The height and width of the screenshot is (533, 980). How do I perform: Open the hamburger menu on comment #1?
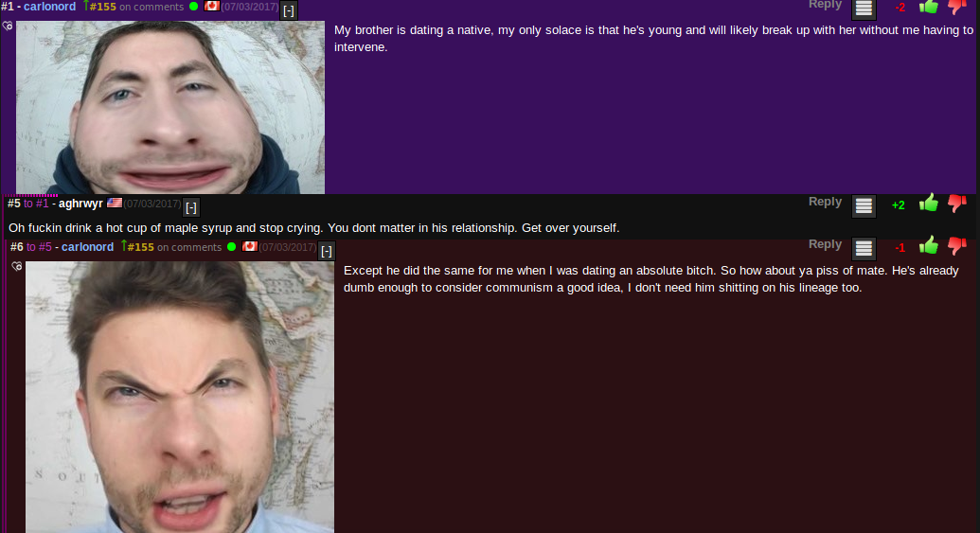(864, 9)
